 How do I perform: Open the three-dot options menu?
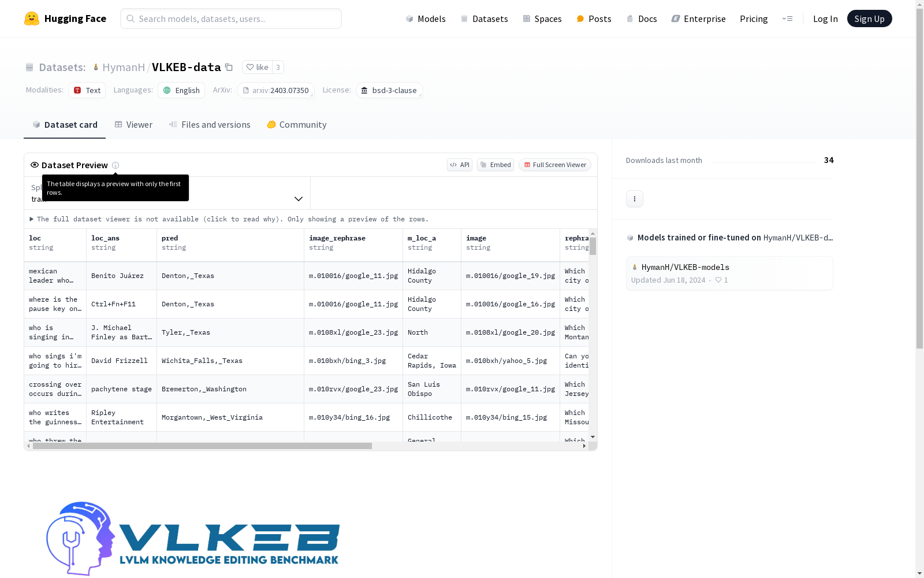pos(635,199)
